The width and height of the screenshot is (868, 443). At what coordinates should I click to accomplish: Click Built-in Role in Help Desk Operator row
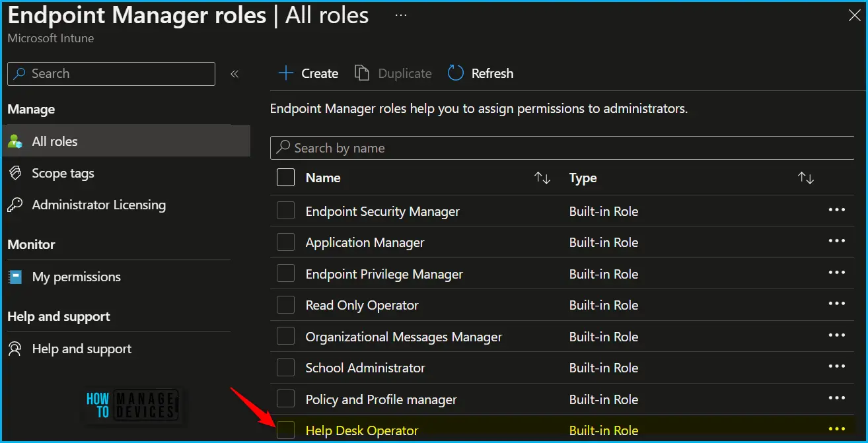click(x=604, y=430)
